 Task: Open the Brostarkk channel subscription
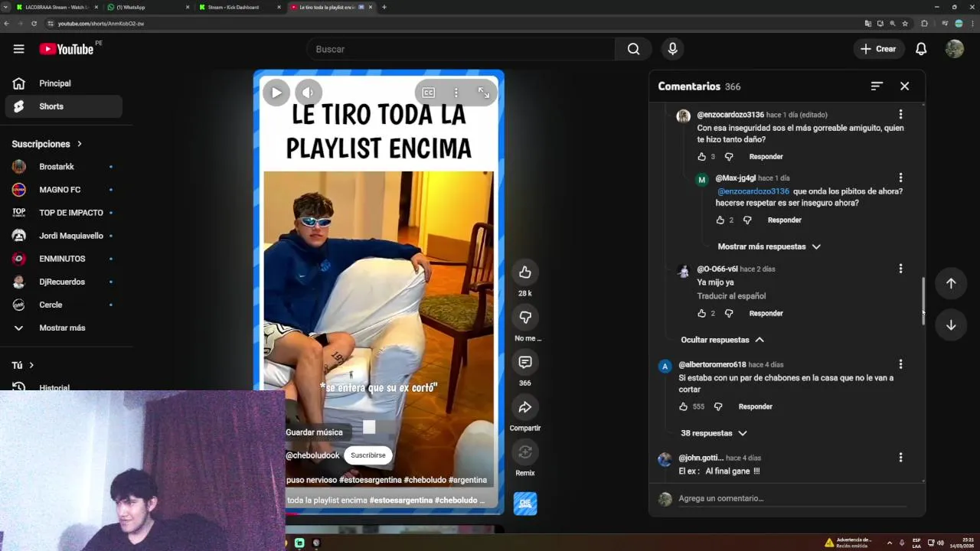(x=64, y=167)
